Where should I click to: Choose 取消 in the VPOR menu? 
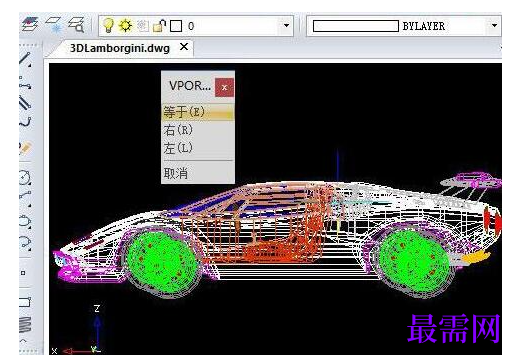click(198, 173)
